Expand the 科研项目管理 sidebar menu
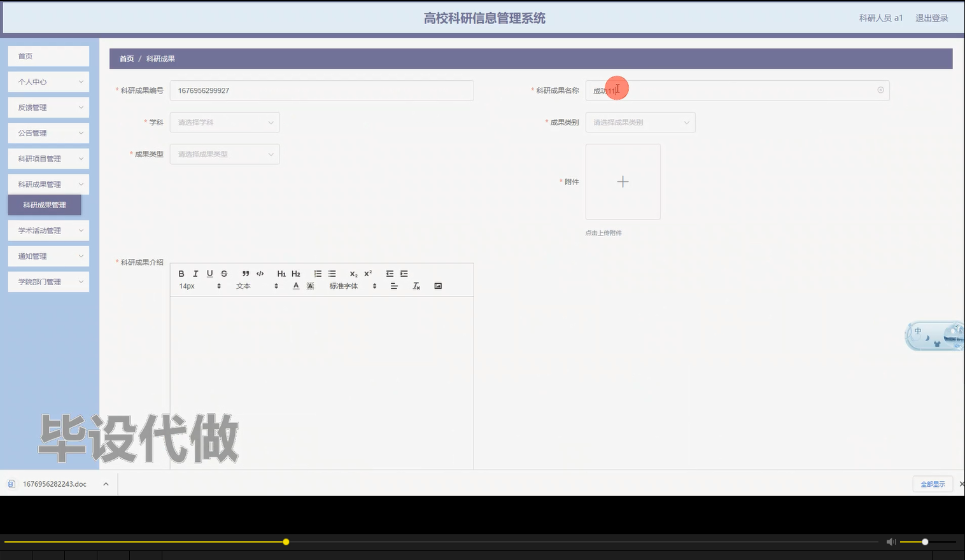The image size is (965, 560). click(48, 158)
